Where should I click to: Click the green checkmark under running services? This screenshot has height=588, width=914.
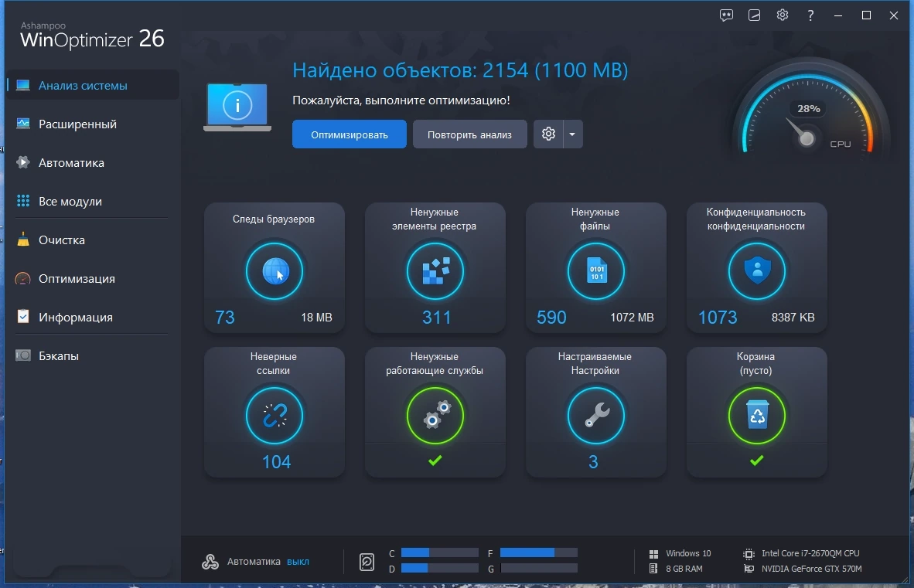(x=435, y=461)
